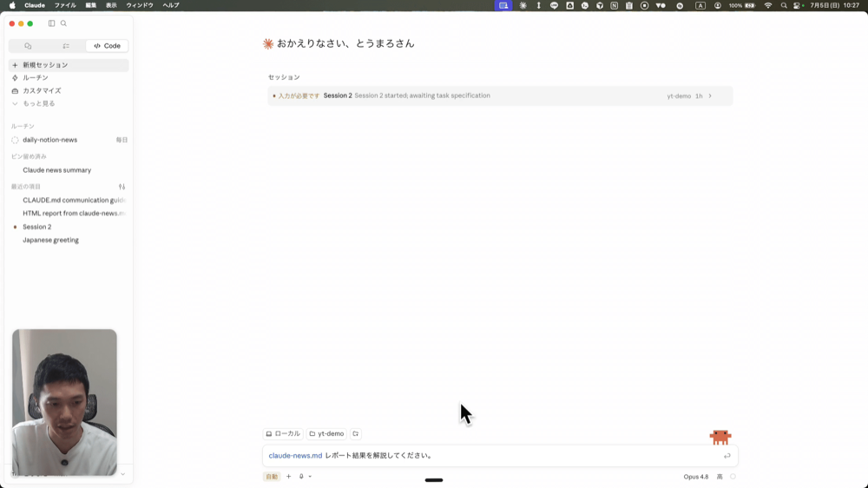868x488 pixels.
Task: Select the Code tab
Action: (107, 46)
